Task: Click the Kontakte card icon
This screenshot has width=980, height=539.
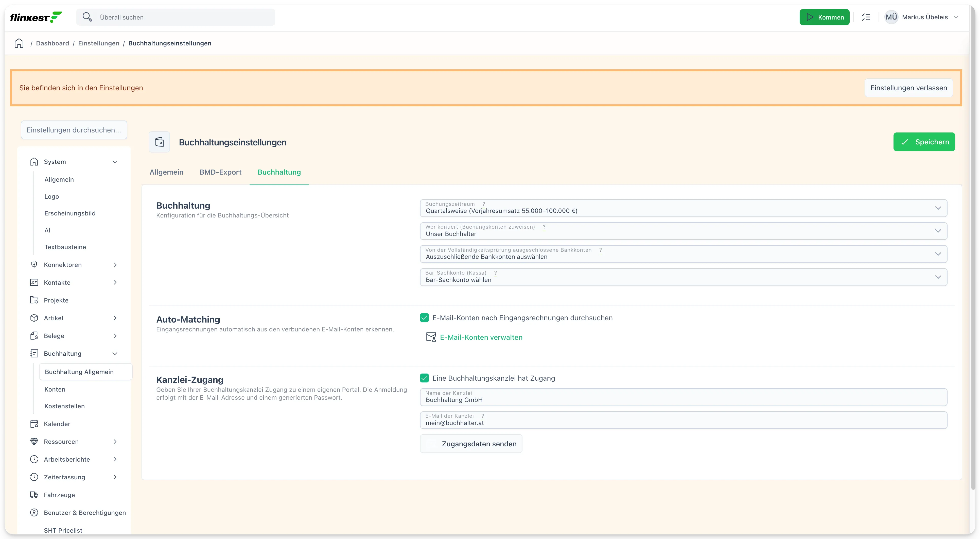Action: [x=34, y=282]
